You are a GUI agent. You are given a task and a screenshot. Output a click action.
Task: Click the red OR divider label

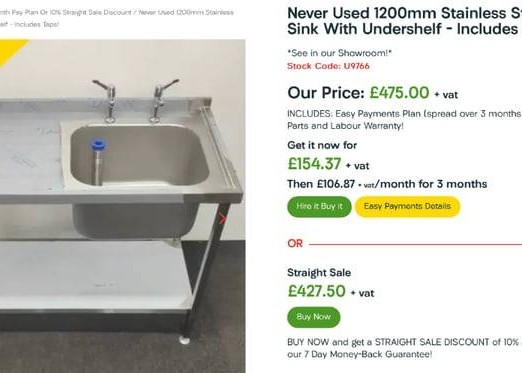[295, 244]
